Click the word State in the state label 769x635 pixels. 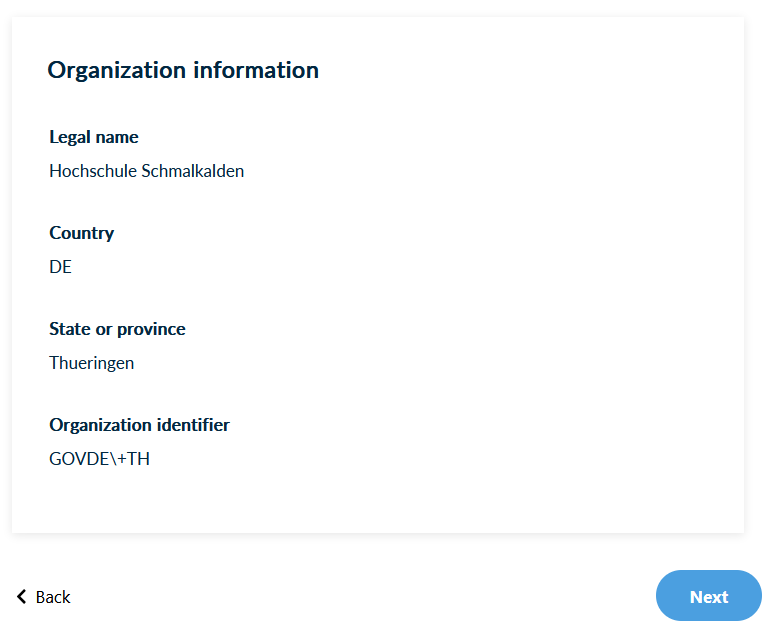pos(69,329)
